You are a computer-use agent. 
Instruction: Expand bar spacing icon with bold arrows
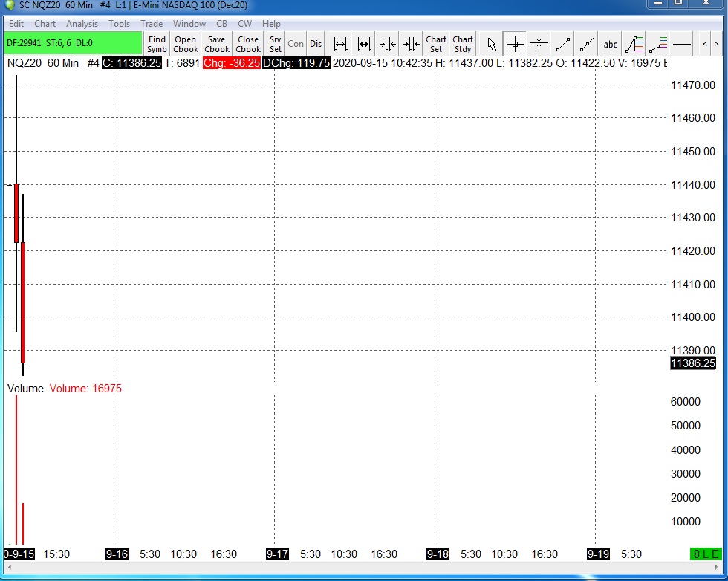(363, 44)
